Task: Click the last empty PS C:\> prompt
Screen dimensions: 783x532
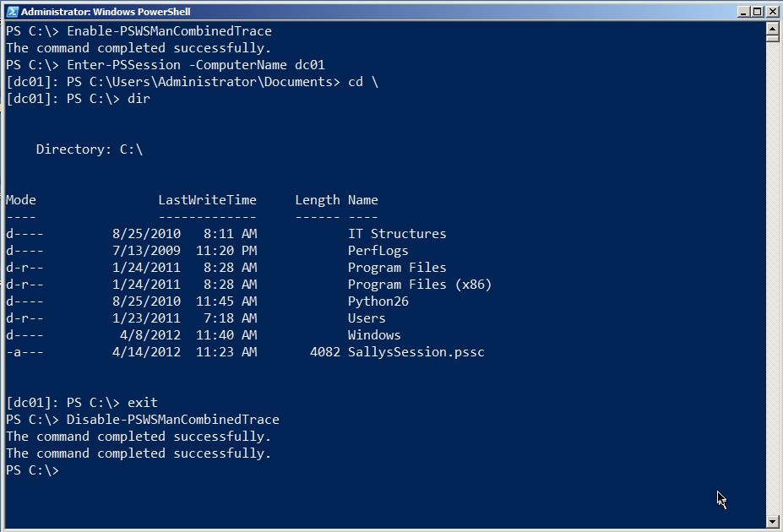Action: click(x=33, y=470)
